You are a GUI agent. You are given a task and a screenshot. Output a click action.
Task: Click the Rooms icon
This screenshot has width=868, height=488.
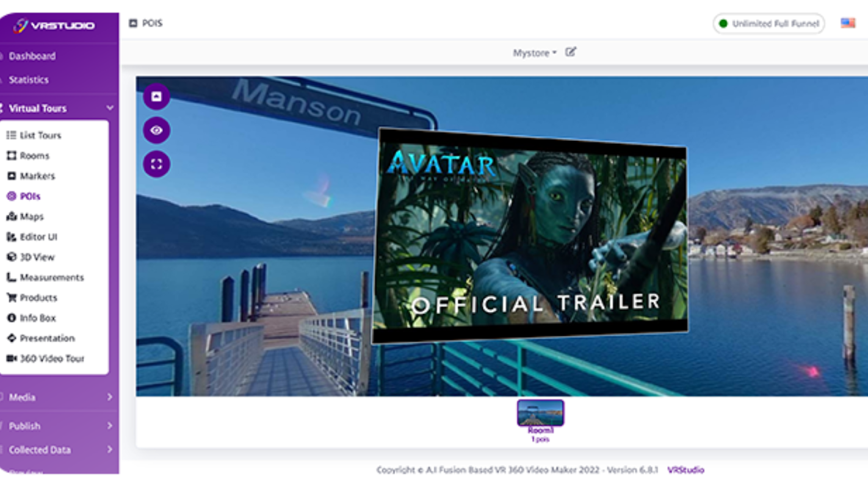[11, 156]
